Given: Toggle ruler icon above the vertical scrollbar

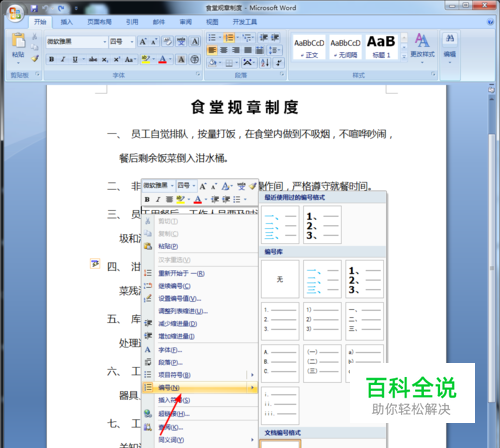Looking at the screenshot, I should tap(491, 89).
